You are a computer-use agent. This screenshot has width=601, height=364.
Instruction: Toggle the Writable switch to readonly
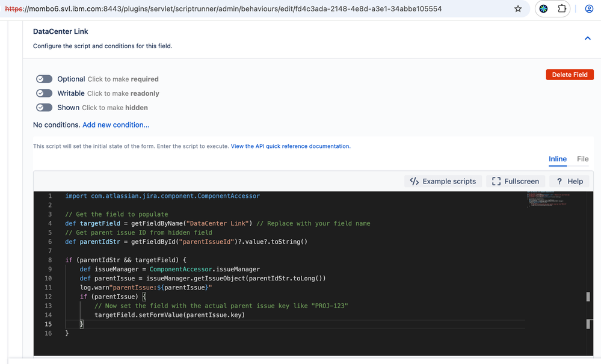click(44, 93)
